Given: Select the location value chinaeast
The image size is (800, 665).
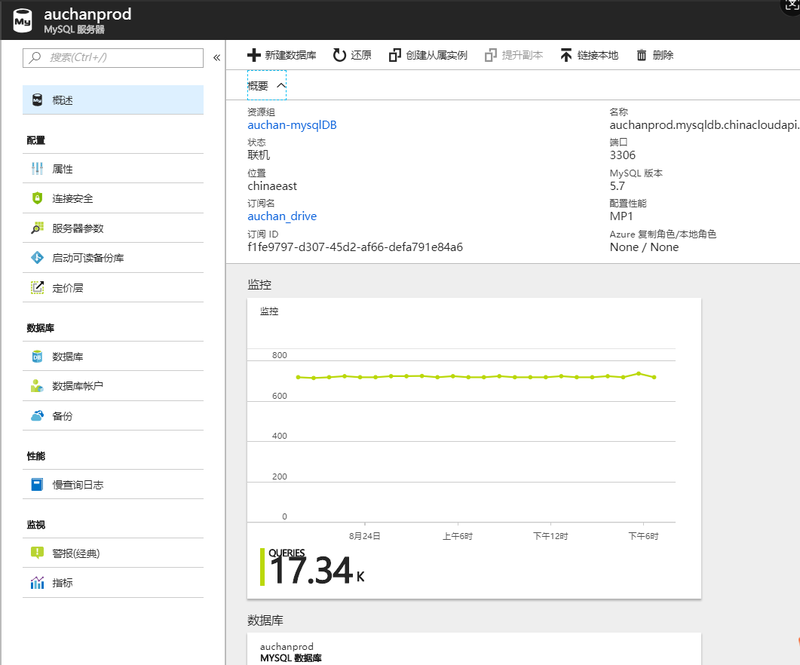Looking at the screenshot, I should click(272, 186).
